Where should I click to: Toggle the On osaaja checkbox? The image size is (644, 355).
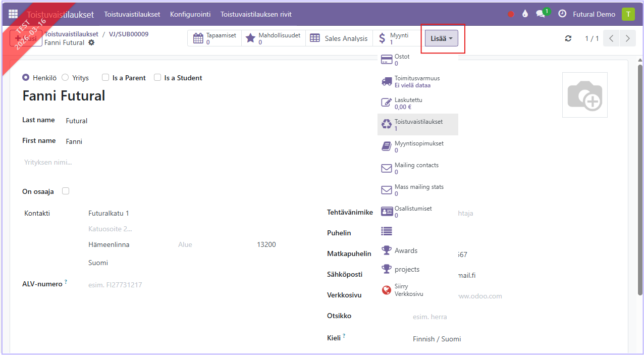click(x=66, y=191)
